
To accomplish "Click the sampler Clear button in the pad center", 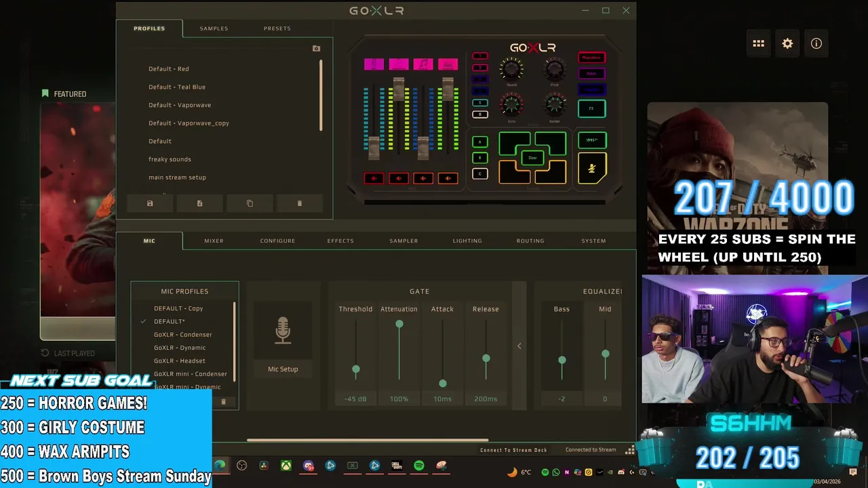I will pos(533,158).
